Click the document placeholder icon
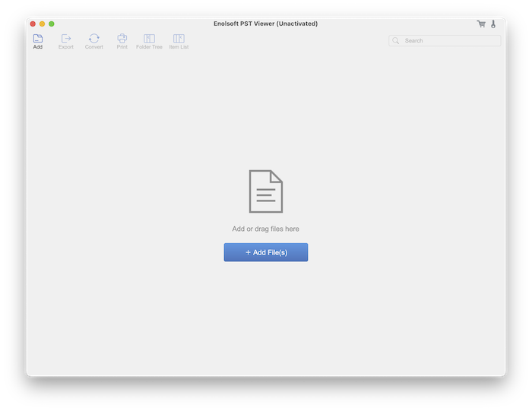This screenshot has height=411, width=532. tap(265, 191)
